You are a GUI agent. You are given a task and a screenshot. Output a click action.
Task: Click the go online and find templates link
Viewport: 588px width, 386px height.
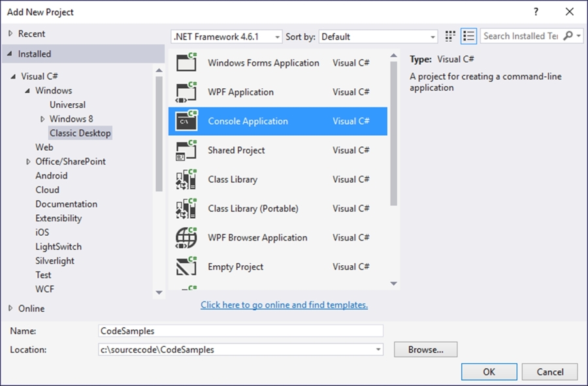coord(284,305)
